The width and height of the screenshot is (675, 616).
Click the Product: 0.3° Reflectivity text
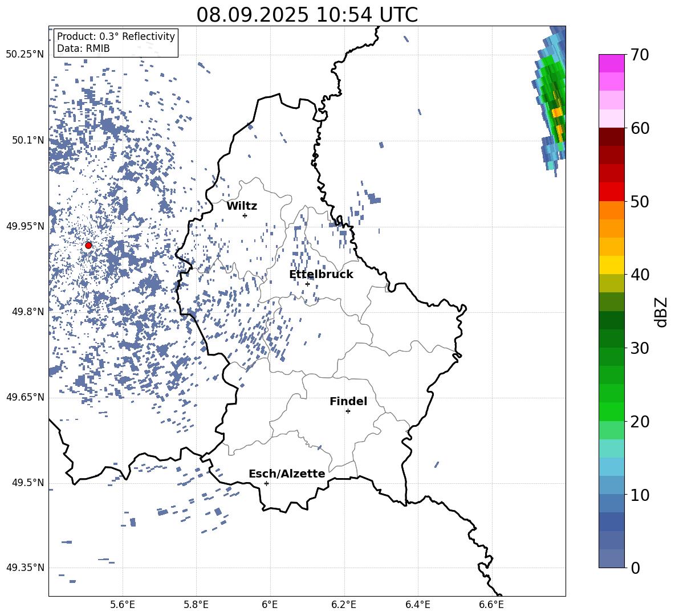[116, 36]
